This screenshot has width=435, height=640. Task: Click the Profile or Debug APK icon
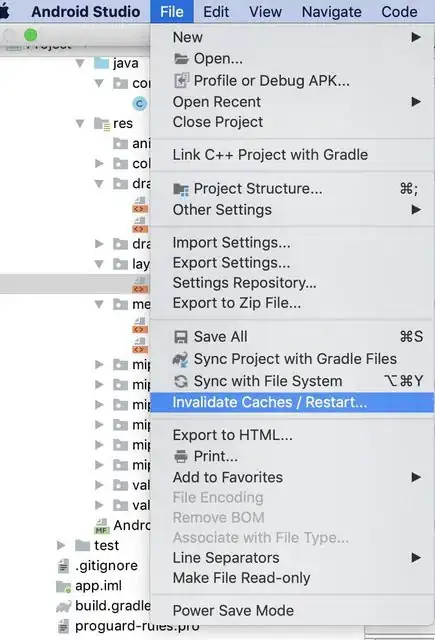181,80
